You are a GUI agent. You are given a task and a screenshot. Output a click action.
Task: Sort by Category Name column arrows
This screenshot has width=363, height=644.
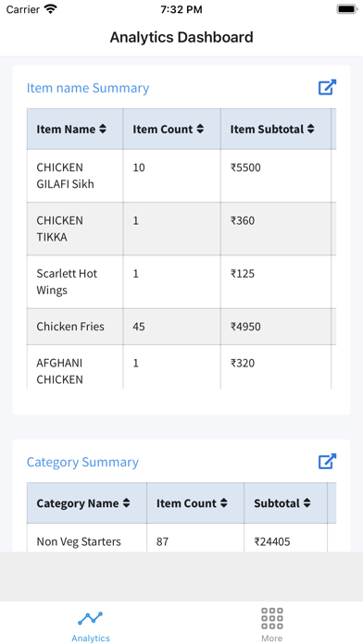point(126,503)
